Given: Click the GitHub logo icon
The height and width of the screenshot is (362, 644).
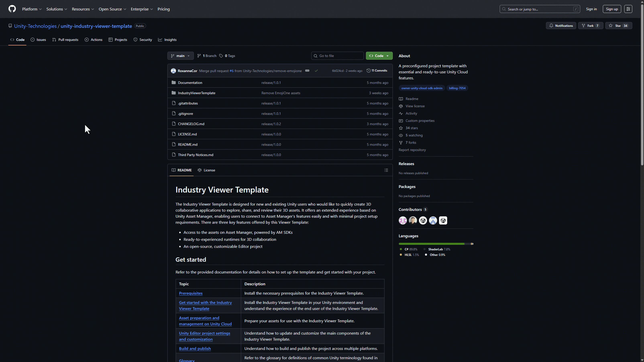Looking at the screenshot, I should tap(12, 9).
